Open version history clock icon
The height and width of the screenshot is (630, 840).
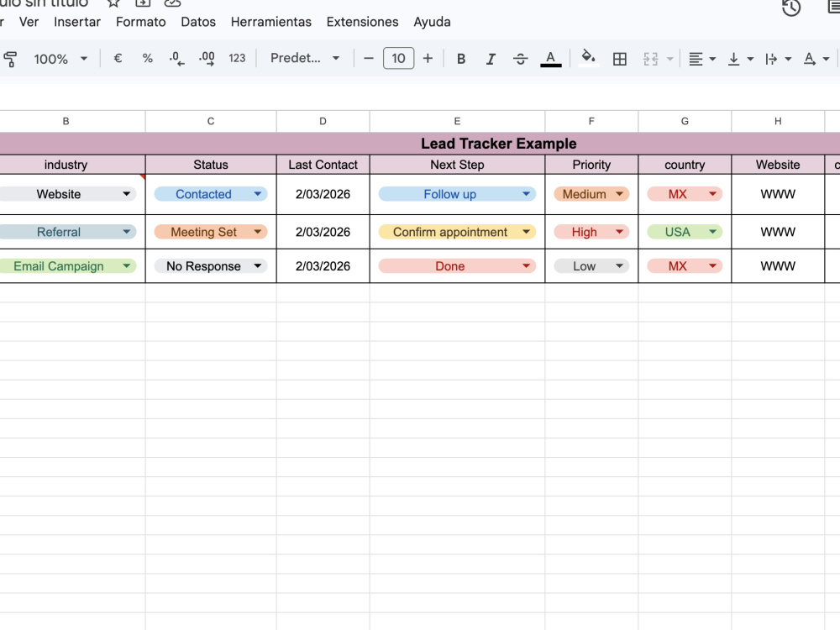pos(791,8)
